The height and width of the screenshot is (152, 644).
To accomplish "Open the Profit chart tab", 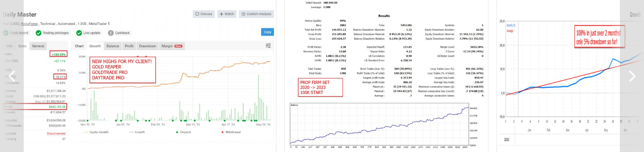I will (129, 46).
